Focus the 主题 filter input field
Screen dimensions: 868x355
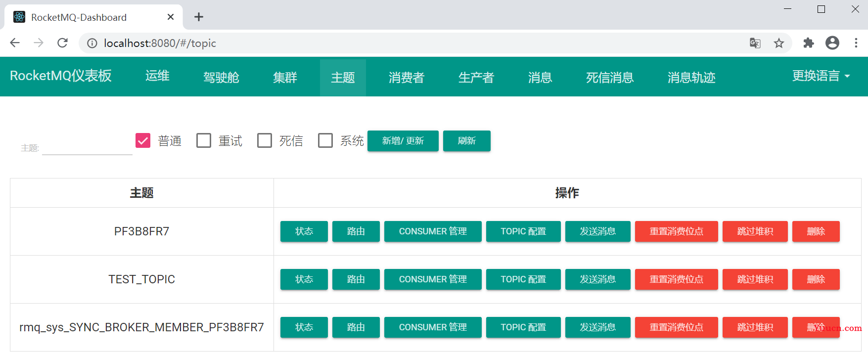[87, 147]
